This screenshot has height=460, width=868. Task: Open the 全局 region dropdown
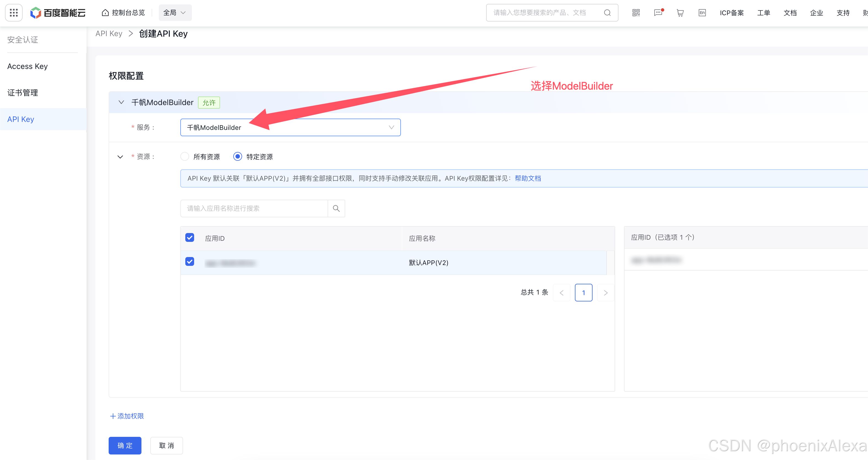pyautogui.click(x=175, y=13)
